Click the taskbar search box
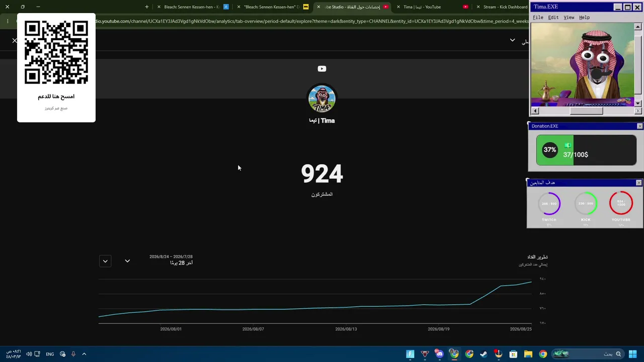Image resolution: width=644 pixels, height=362 pixels. pos(587,354)
